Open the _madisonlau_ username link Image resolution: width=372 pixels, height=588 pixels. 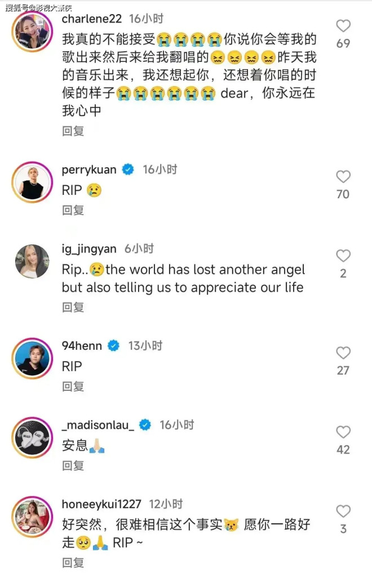(x=98, y=425)
